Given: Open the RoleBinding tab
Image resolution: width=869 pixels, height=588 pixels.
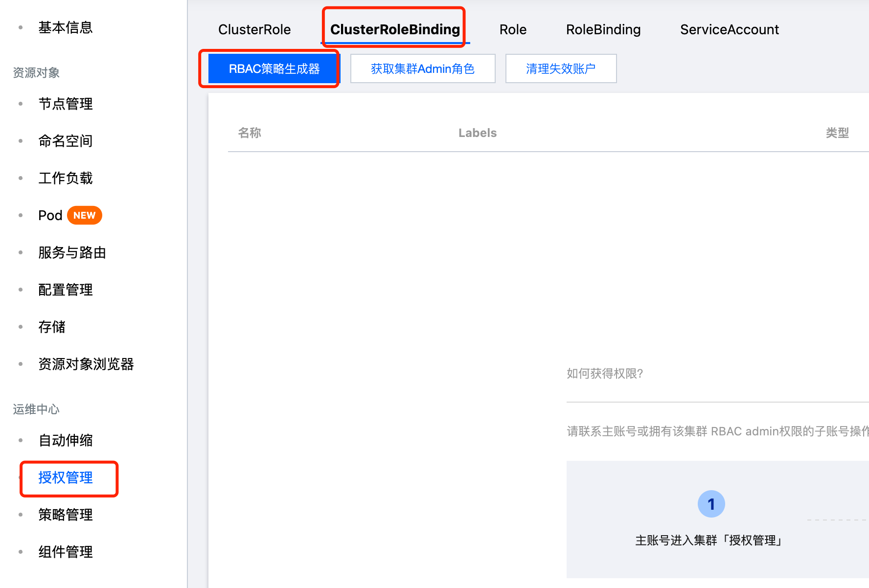Looking at the screenshot, I should pyautogui.click(x=603, y=30).
